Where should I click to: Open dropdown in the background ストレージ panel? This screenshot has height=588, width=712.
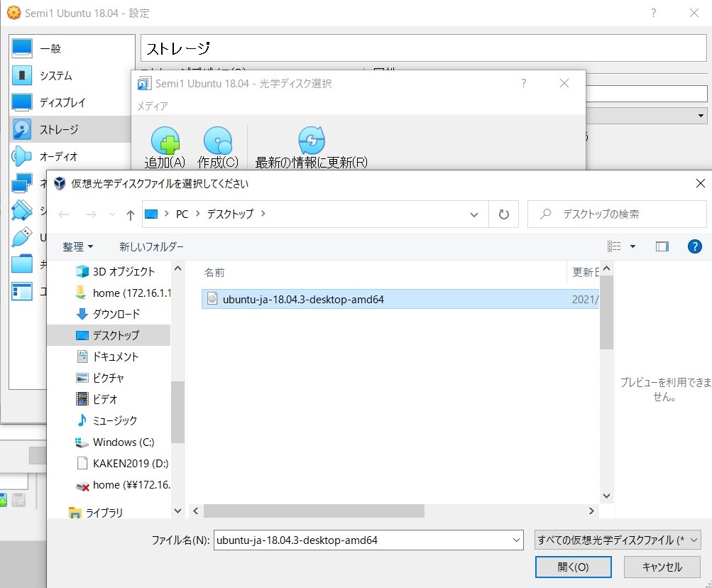coord(701,116)
